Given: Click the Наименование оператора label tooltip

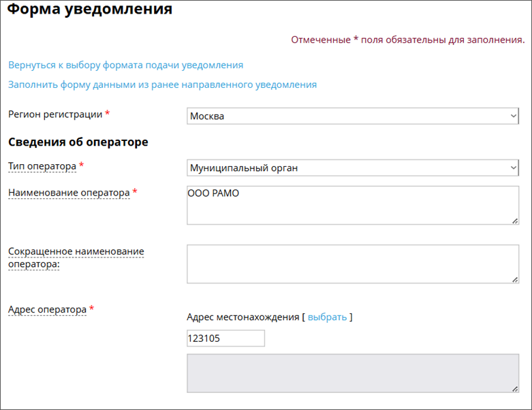Looking at the screenshot, I should click(69, 193).
